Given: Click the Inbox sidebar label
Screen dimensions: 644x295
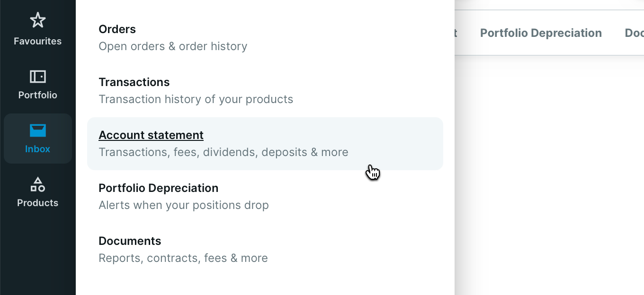Looking at the screenshot, I should click(x=37, y=149).
